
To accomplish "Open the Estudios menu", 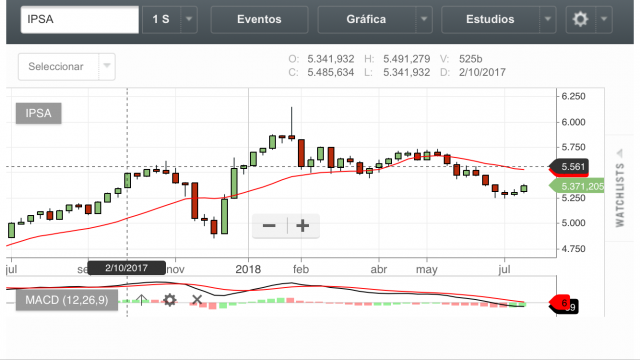I will (490, 19).
